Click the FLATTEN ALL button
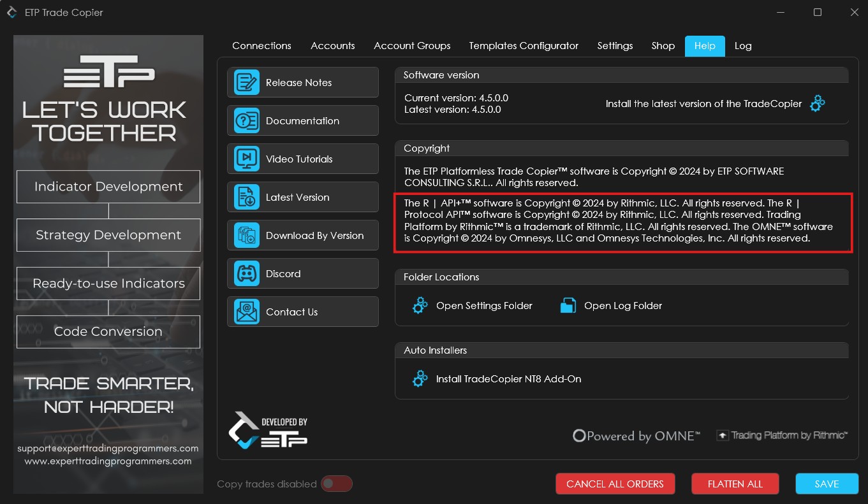The height and width of the screenshot is (504, 868). [x=735, y=484]
